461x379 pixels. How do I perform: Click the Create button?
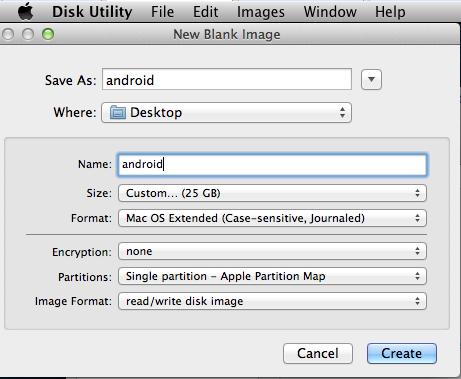(402, 353)
